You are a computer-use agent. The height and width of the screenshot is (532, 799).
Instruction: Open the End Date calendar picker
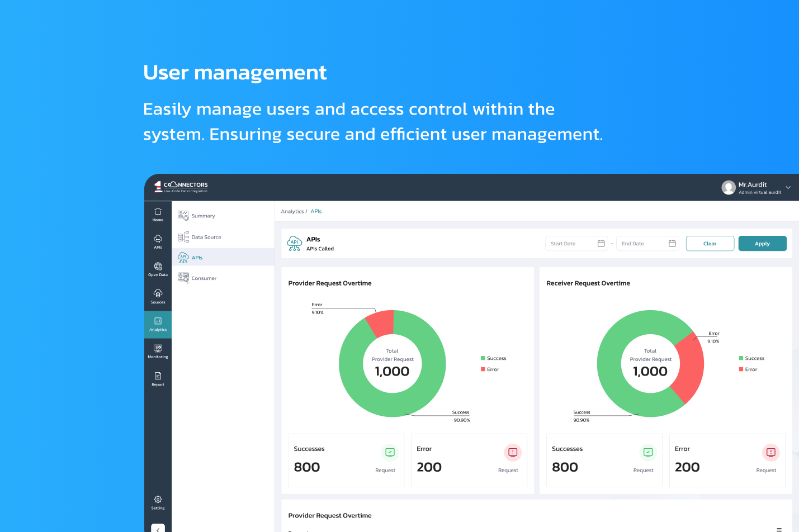pos(672,244)
